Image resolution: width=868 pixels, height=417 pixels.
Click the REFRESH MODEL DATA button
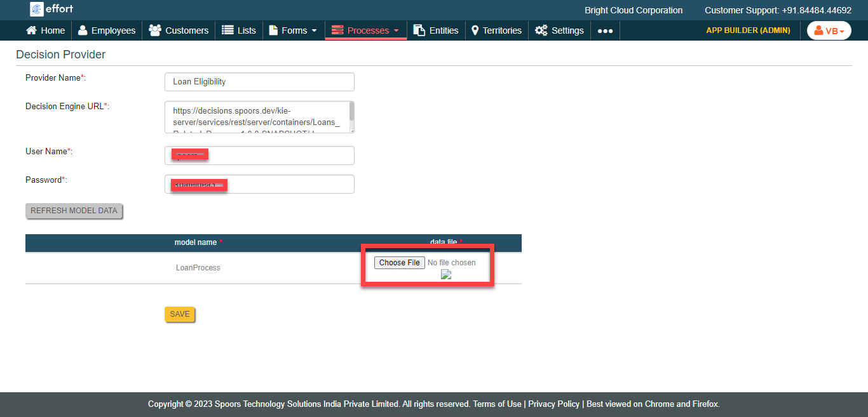(x=74, y=211)
